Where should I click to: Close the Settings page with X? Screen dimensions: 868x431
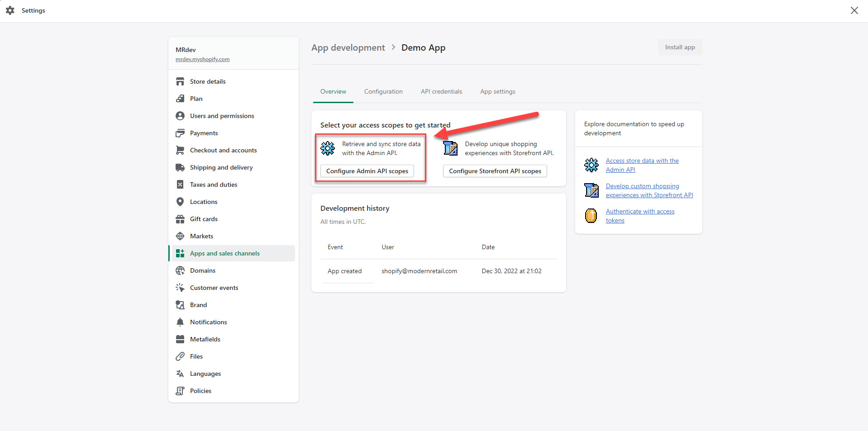click(854, 10)
